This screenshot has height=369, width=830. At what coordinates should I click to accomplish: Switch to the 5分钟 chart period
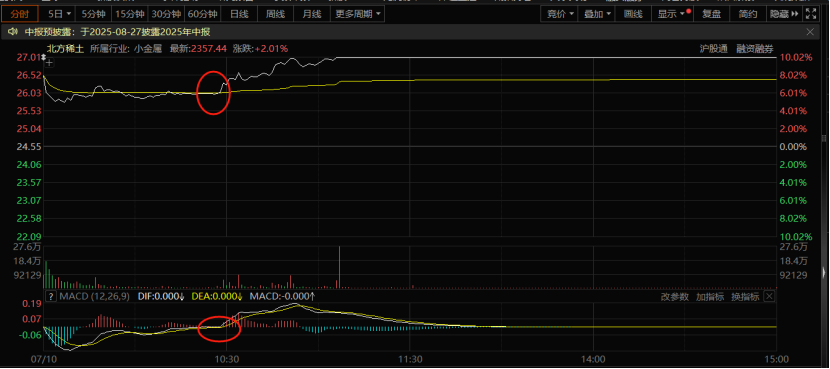click(94, 14)
